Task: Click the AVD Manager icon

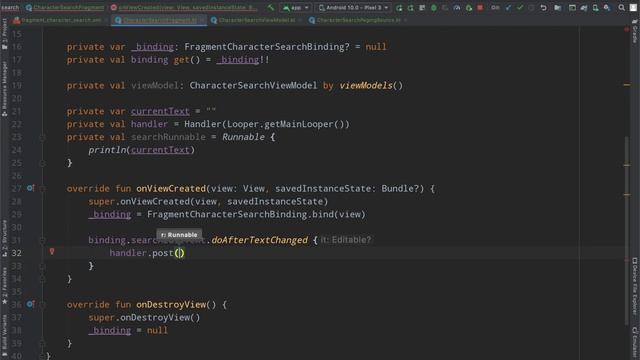Action: tap(595, 8)
